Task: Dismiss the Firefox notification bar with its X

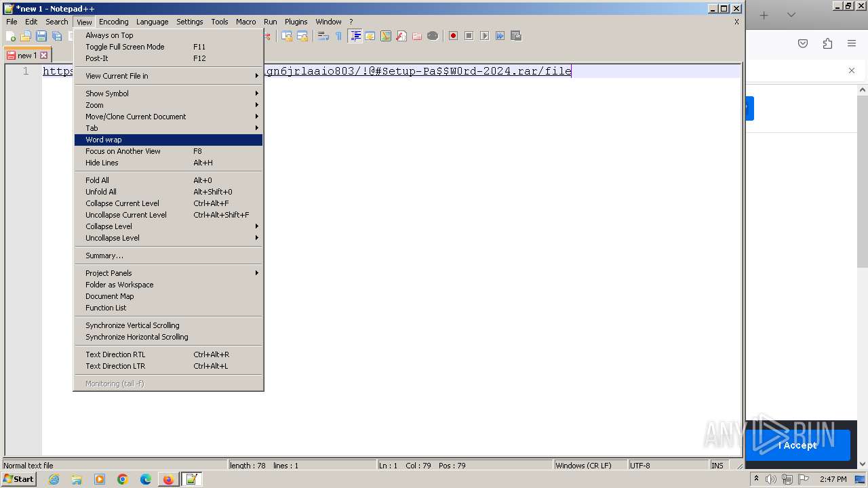Action: [x=852, y=70]
